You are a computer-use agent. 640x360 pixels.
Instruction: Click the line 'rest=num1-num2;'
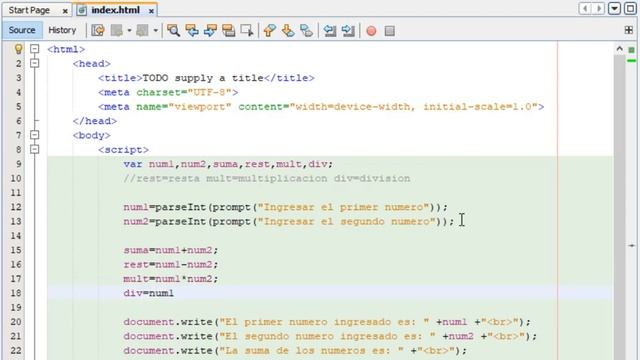(171, 264)
